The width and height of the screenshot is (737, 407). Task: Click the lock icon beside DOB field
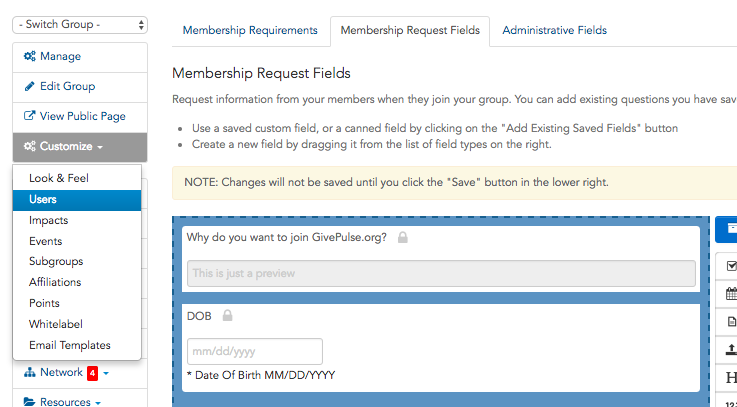click(x=227, y=315)
